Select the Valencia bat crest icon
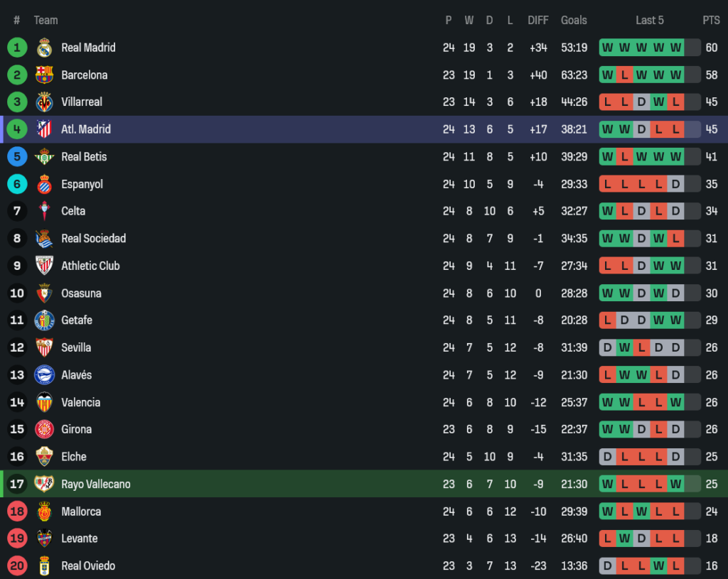 coord(44,402)
